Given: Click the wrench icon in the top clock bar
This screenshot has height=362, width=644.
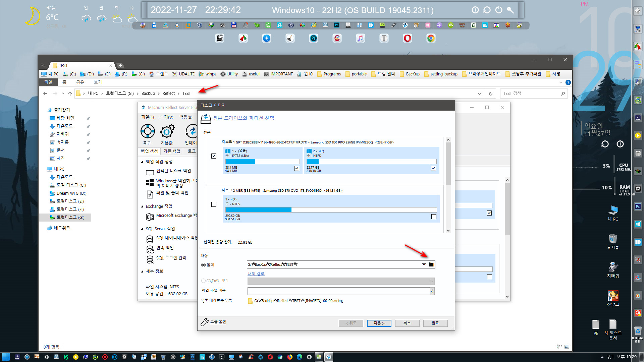Looking at the screenshot, I should [x=511, y=10].
